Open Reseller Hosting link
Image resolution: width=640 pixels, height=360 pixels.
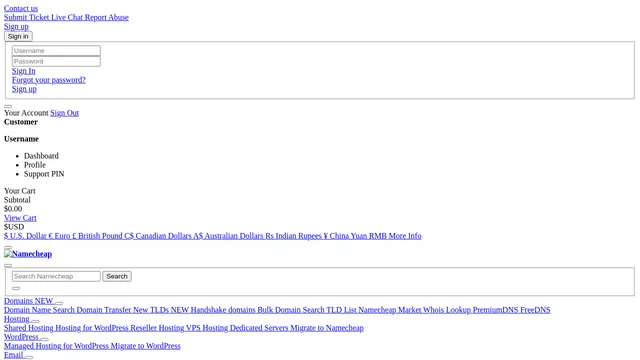(157, 328)
